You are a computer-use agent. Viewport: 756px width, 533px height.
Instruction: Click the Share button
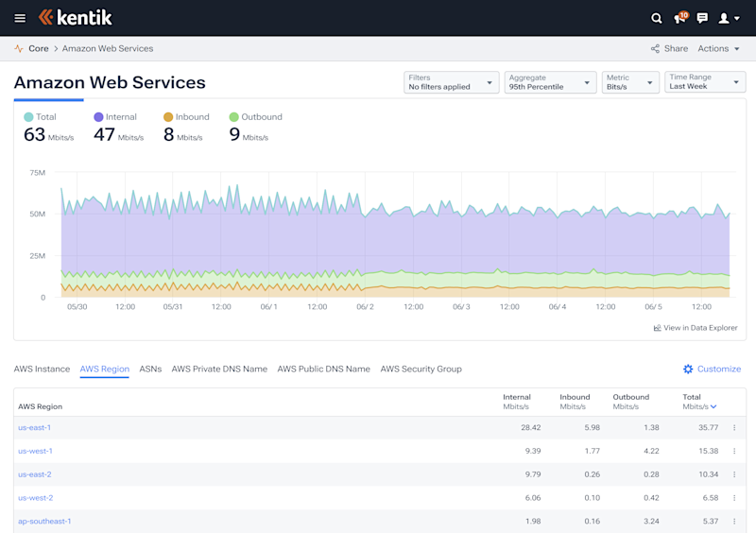click(669, 48)
